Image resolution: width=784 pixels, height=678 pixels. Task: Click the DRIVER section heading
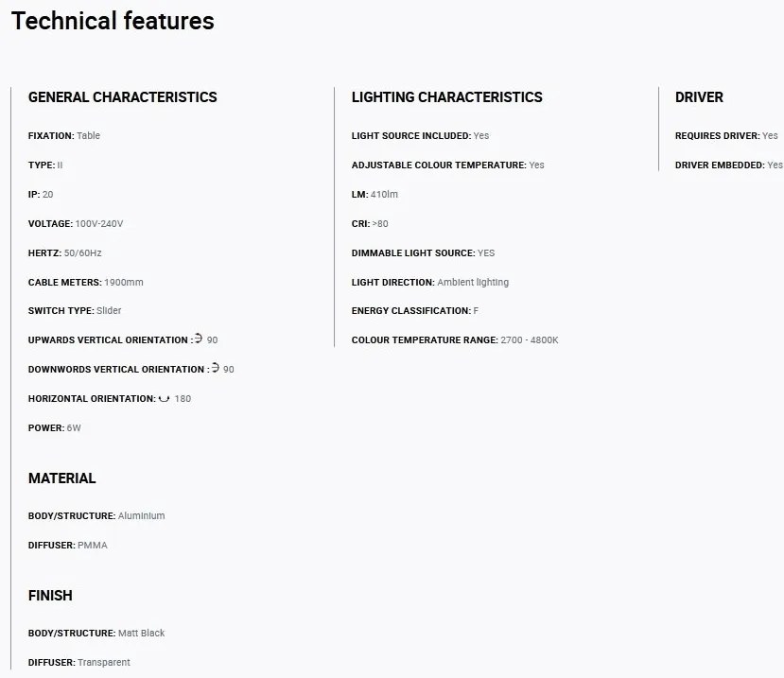click(x=699, y=97)
